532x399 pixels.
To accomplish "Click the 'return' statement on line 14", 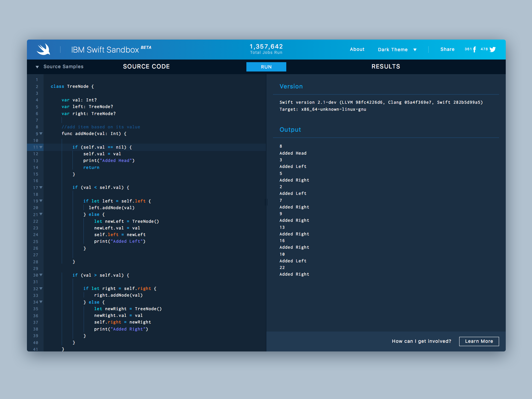I will pyautogui.click(x=91, y=168).
